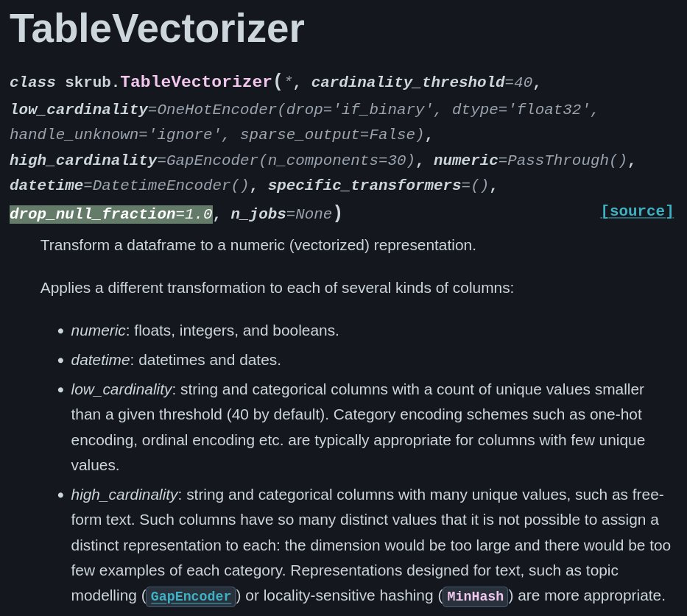Click the PassThrough() default value
Image resolution: width=687 pixels, height=616 pixels.
(567, 160)
